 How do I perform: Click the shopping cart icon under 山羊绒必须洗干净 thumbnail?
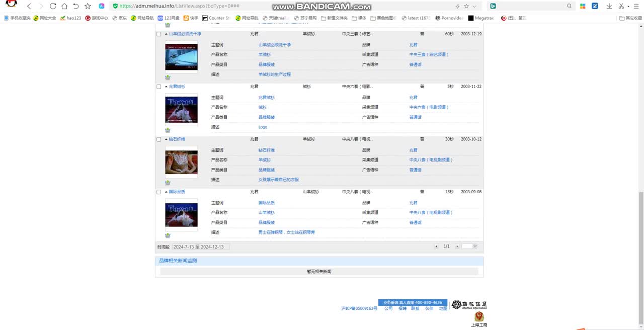point(168,77)
